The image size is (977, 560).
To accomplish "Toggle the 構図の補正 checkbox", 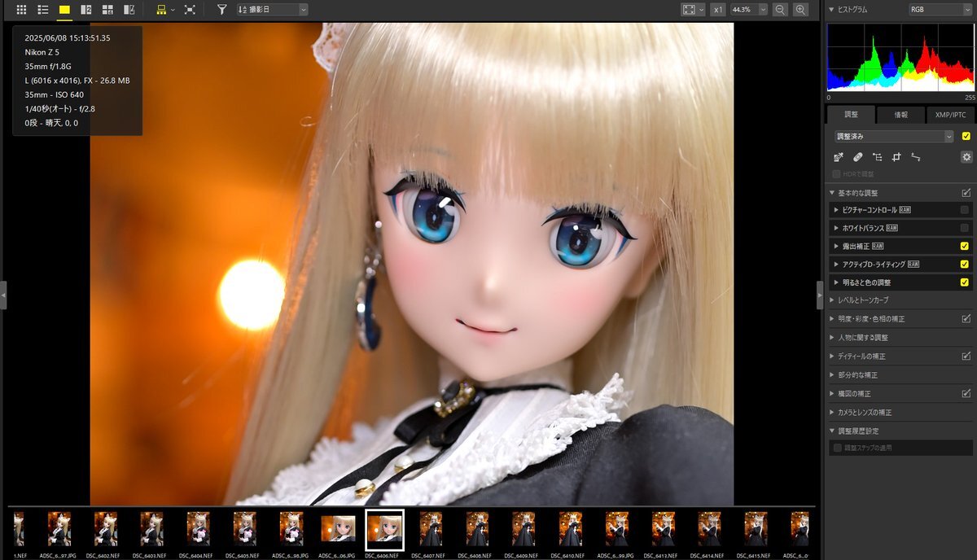I will click(966, 394).
